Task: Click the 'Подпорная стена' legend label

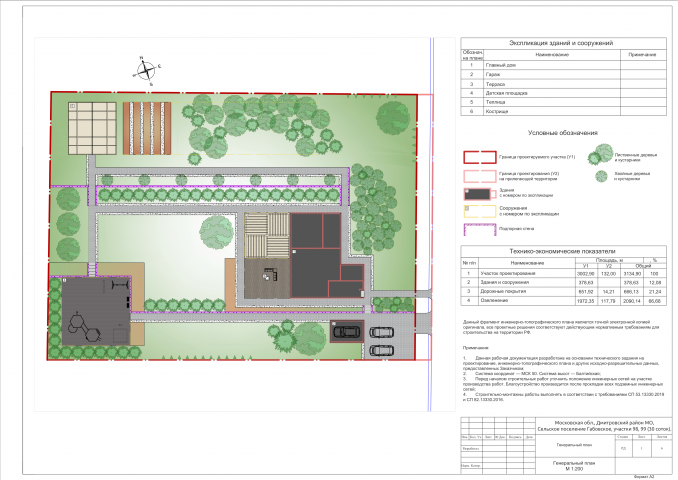Action: (516, 229)
